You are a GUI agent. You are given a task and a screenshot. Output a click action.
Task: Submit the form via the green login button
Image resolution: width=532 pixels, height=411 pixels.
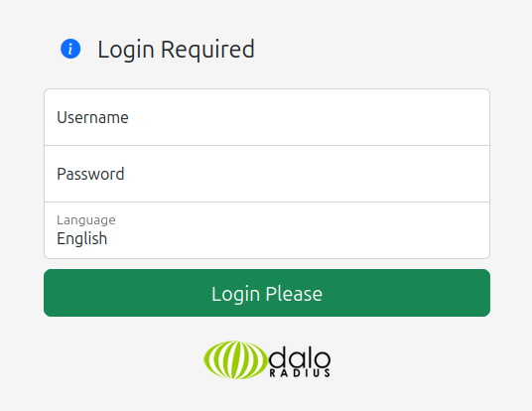tap(267, 293)
